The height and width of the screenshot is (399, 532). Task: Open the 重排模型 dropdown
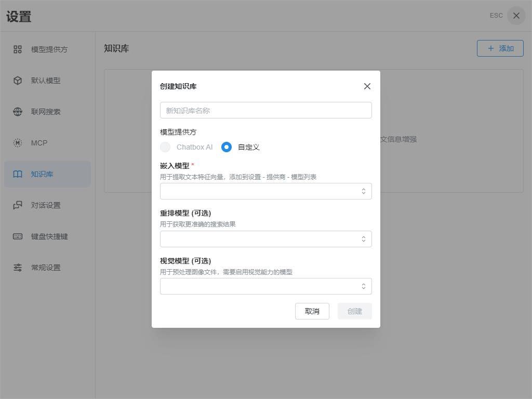coord(265,239)
